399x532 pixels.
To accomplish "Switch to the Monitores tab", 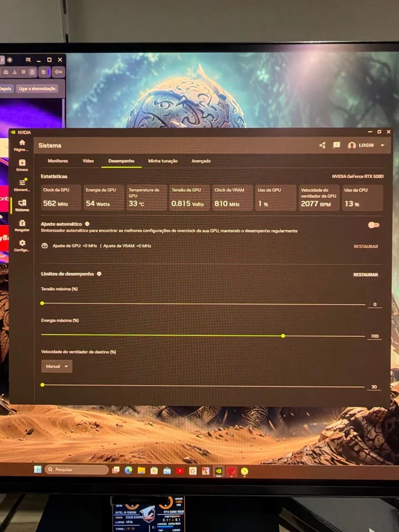I will 58,161.
